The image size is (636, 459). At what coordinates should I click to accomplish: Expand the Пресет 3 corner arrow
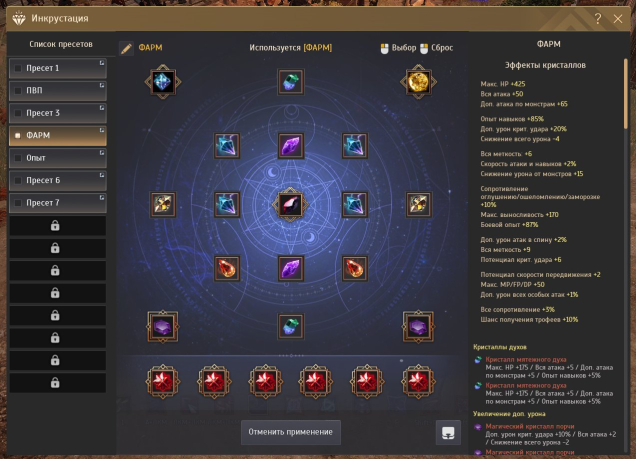point(102,108)
